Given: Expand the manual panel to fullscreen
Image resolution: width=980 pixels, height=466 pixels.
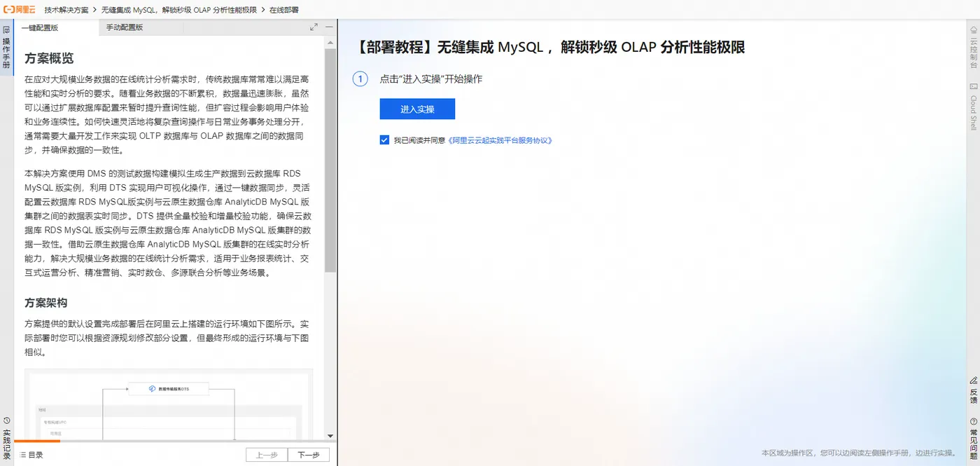Looking at the screenshot, I should pyautogui.click(x=314, y=27).
